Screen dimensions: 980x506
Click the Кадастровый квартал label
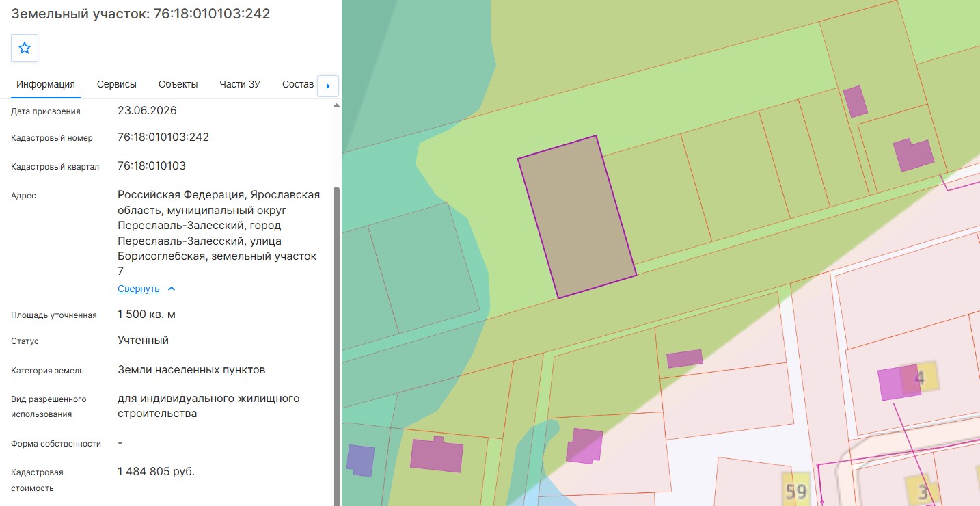click(55, 167)
